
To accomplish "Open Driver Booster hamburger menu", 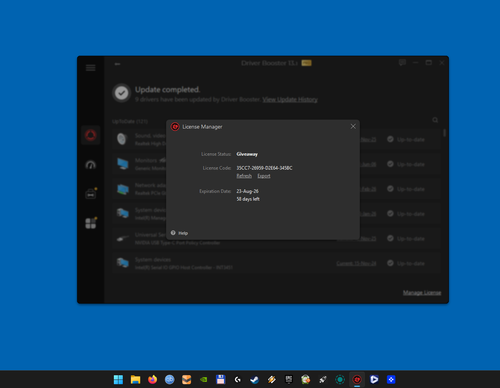I will pos(90,68).
